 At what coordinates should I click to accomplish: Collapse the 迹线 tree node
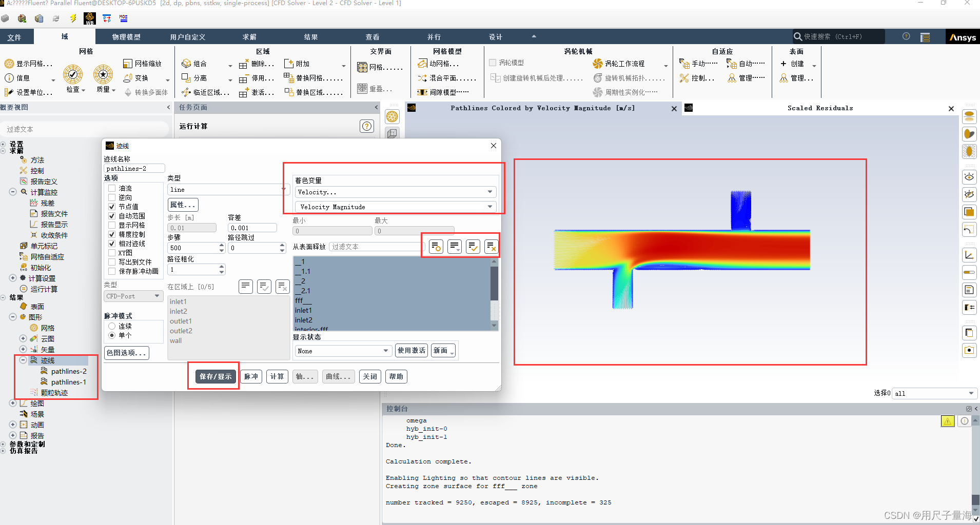pyautogui.click(x=23, y=360)
